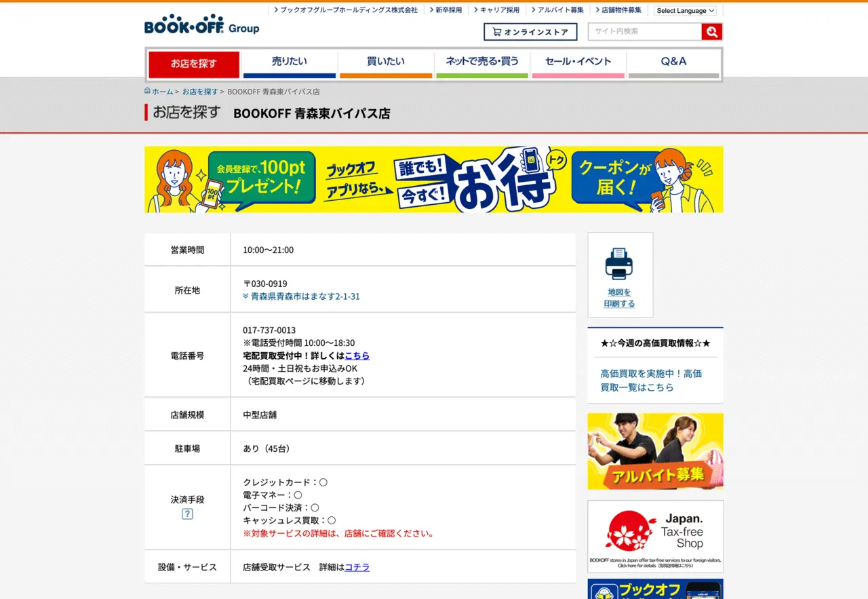This screenshot has width=868, height=599.
Task: Click the page heading BOOKOFF 青森東バイパス店
Action: tap(312, 113)
